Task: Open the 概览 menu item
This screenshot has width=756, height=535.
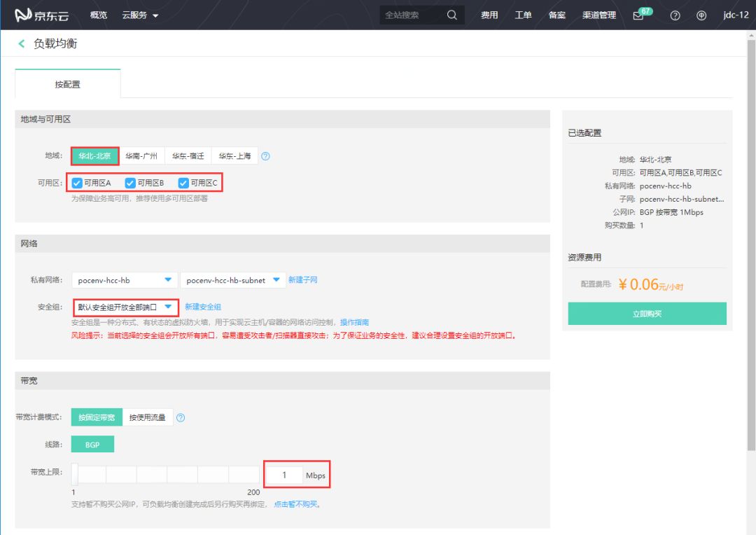Action: (x=99, y=15)
